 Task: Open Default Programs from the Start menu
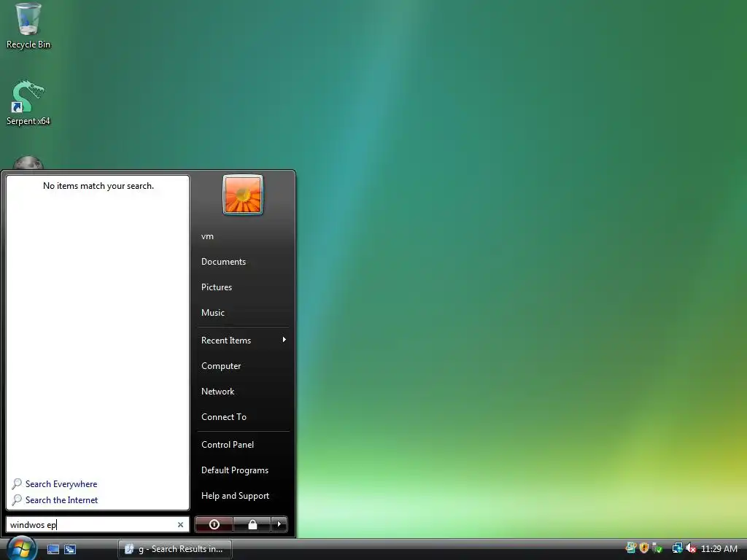point(234,470)
